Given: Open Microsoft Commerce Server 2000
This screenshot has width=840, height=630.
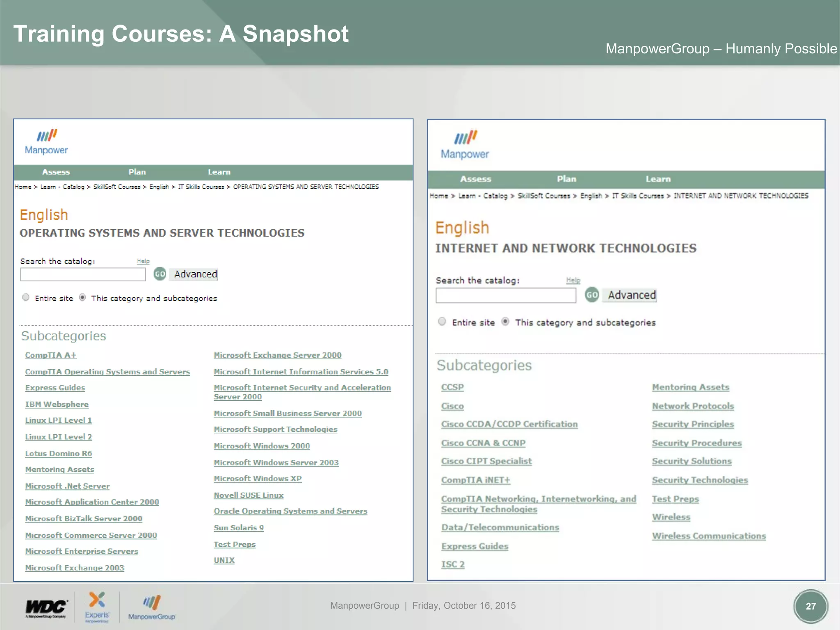Looking at the screenshot, I should pyautogui.click(x=91, y=535).
